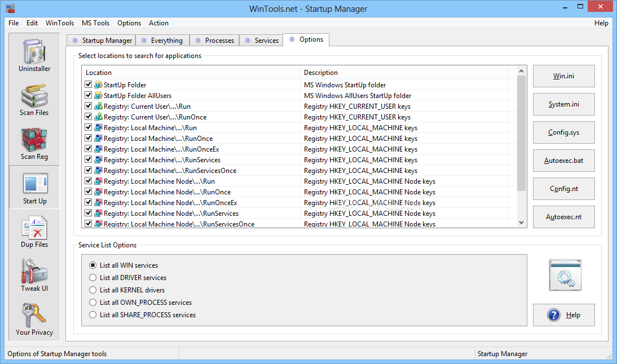The image size is (617, 364).
Task: Uncheck Registry: Local Machine\...\RunOnce checkbox
Action: (88, 138)
